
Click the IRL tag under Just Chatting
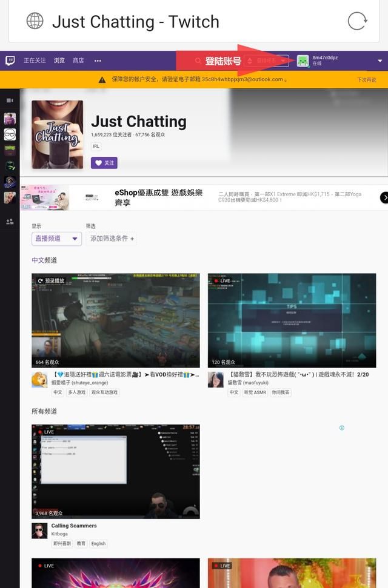coord(96,147)
